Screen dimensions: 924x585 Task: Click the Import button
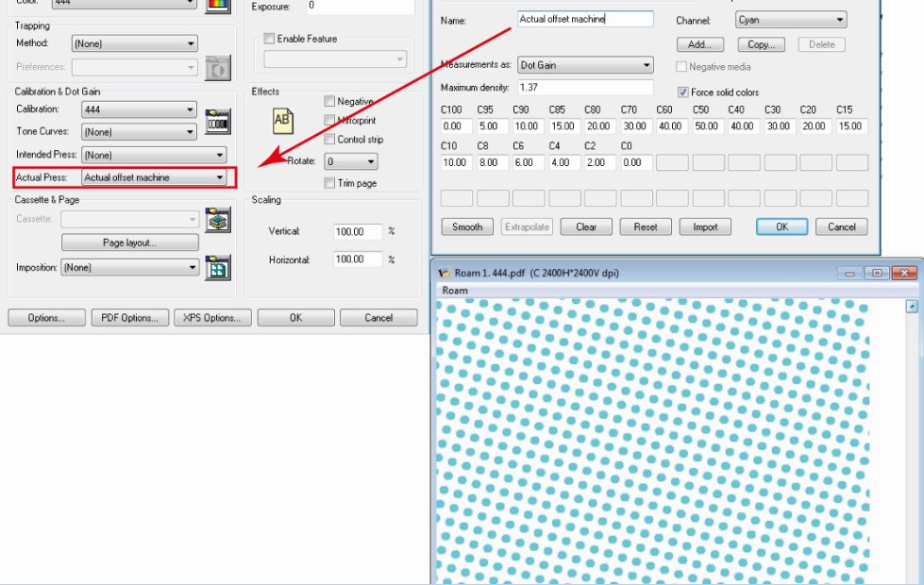pos(705,226)
